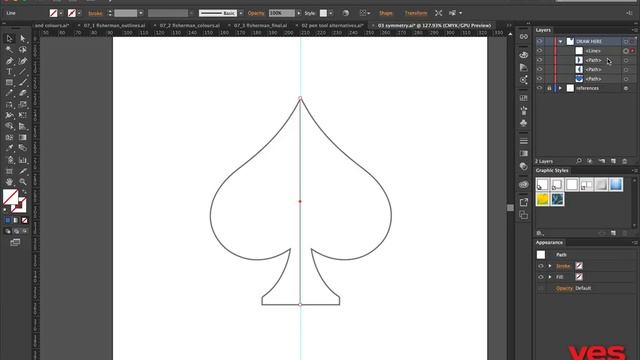Image resolution: width=640 pixels, height=360 pixels.
Task: Collapse the DRAW HERE layer
Action: click(561, 41)
